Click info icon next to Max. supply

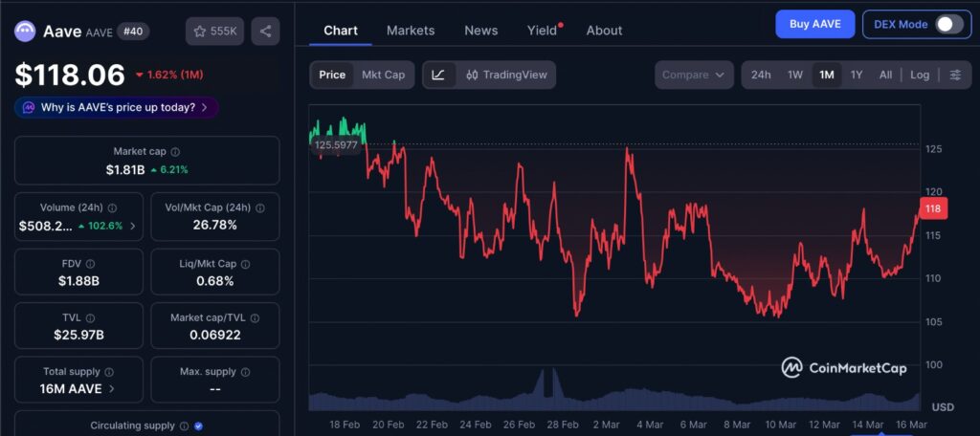(x=246, y=372)
